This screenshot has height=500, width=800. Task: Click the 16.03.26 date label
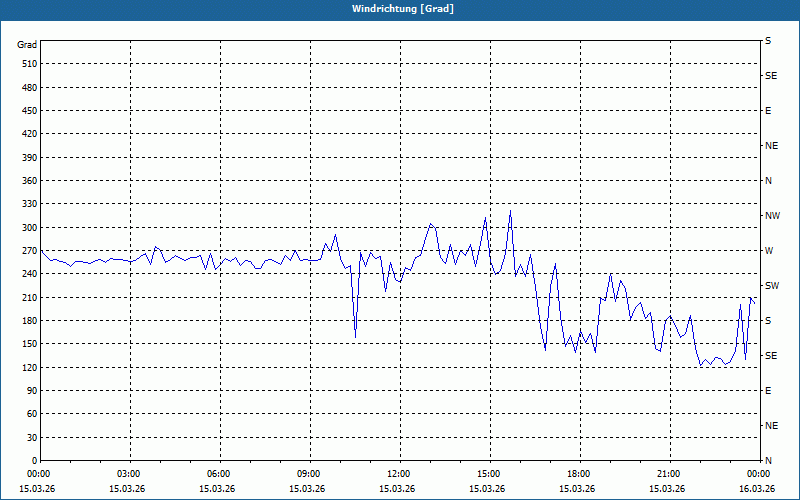757,489
